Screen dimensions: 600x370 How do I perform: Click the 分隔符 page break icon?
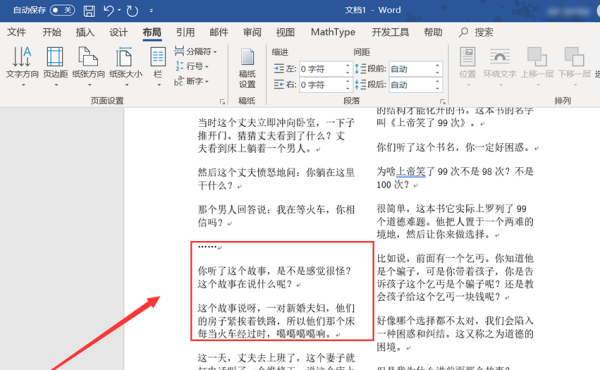179,51
